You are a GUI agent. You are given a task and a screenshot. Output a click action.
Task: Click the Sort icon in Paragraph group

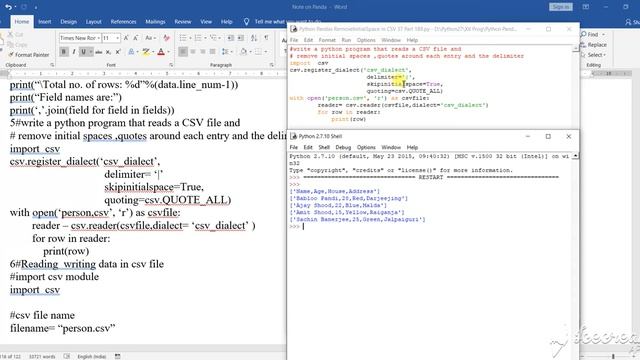click(x=254, y=38)
